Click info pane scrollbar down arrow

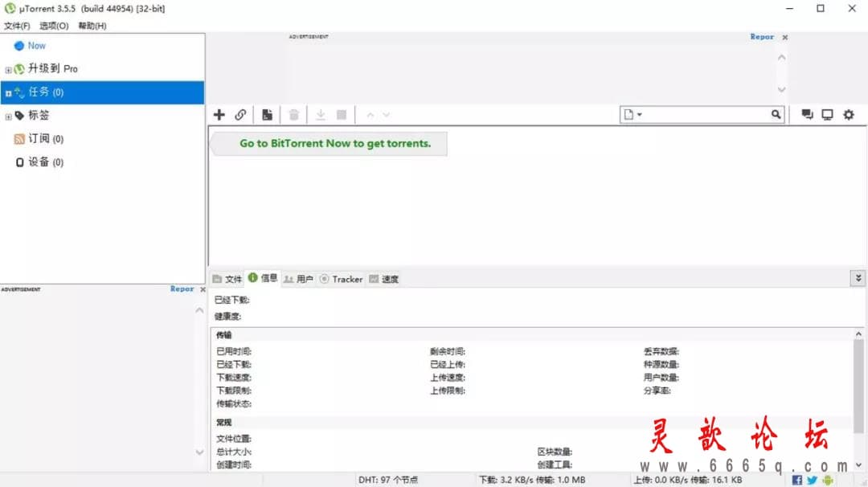click(x=858, y=465)
